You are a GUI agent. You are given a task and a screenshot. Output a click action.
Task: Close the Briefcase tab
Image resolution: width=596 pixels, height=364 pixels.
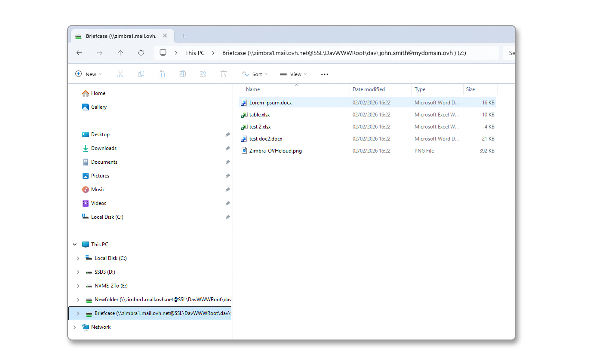(x=165, y=36)
